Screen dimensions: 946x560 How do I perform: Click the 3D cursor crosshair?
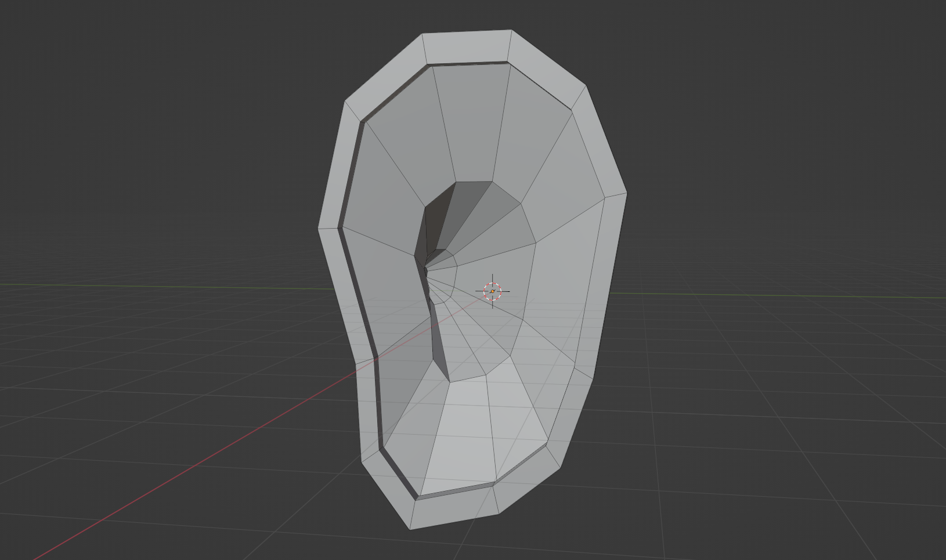click(x=493, y=291)
